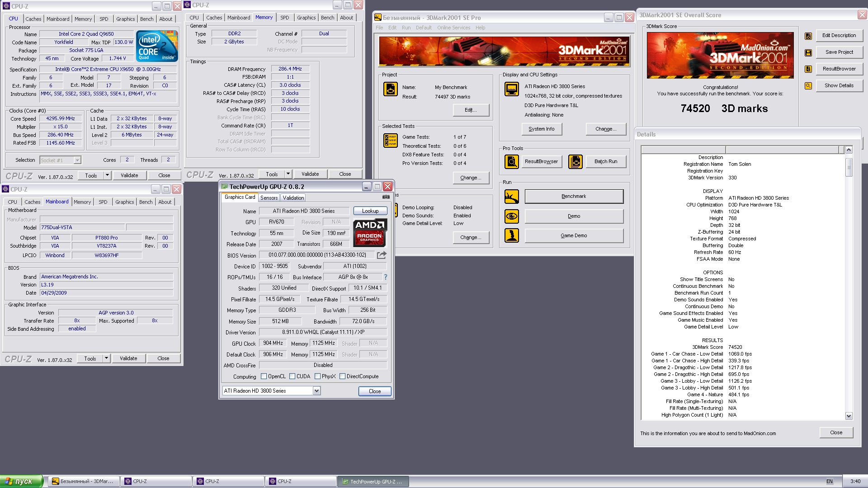Click the GPU Name field in GPU-Z
The height and width of the screenshot is (488, 868).
pos(304,211)
